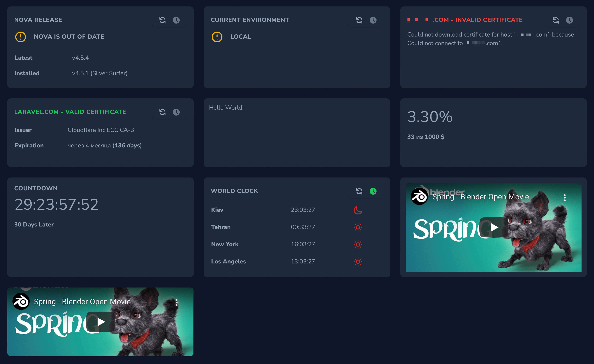Refresh the World Clock card
Viewport: 594px width, 364px height.
pos(359,191)
